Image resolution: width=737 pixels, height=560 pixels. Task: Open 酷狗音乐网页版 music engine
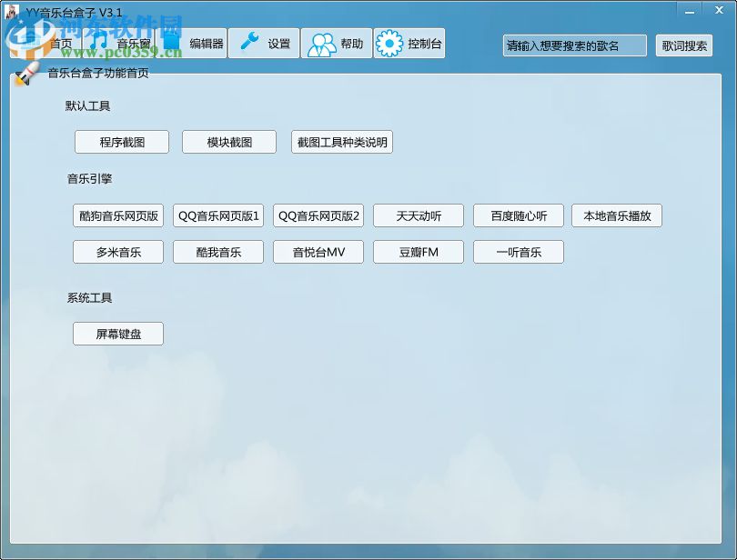(117, 215)
